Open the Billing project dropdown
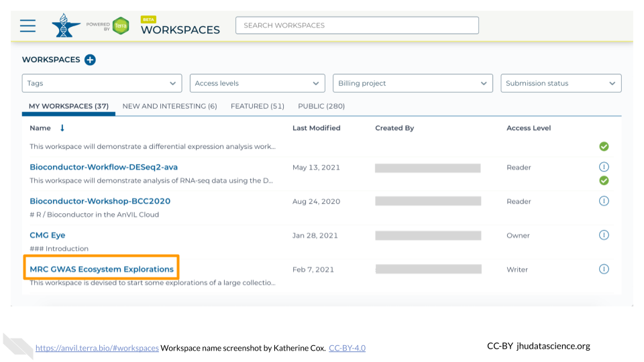Screen dimensions: 644x362 click(x=413, y=83)
